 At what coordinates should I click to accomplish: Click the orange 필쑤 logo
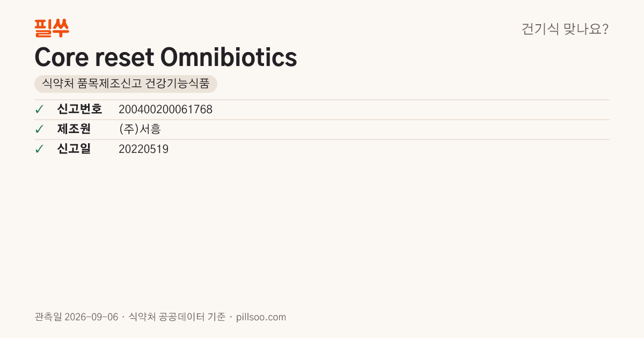52,28
